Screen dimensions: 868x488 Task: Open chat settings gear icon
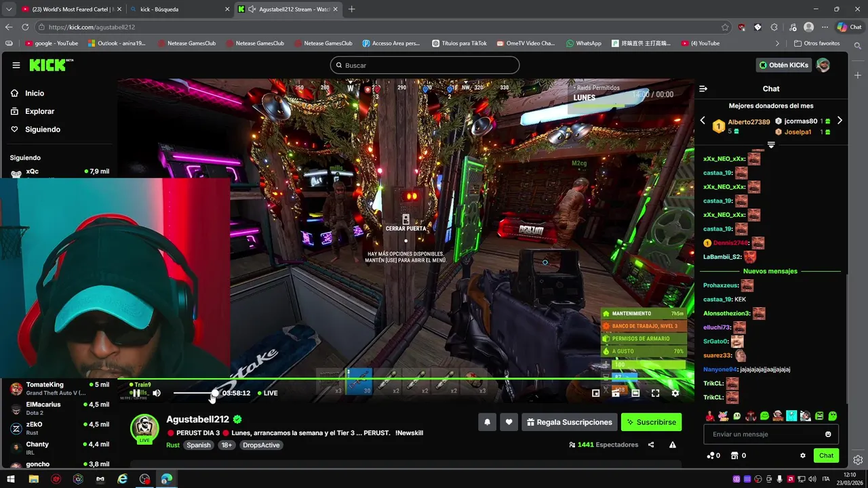(803, 455)
